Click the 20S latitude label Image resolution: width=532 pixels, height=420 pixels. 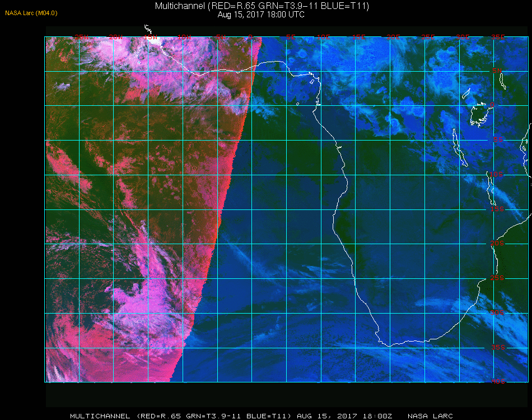coord(497,243)
